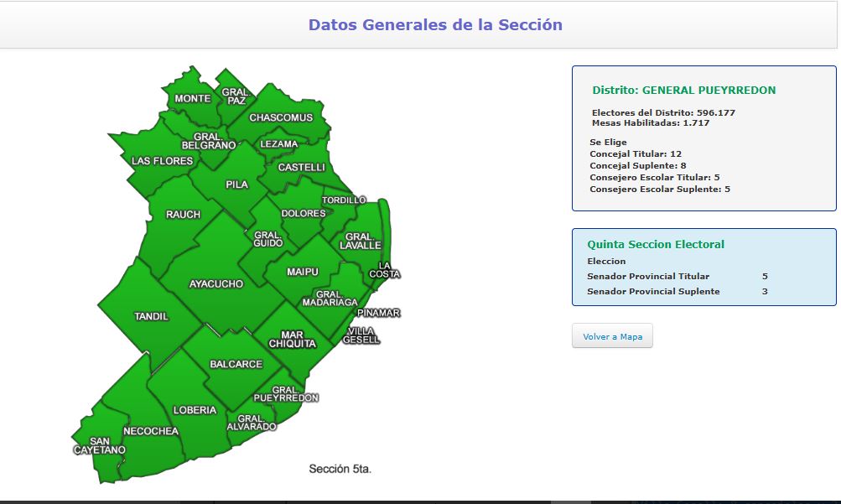Image resolution: width=841 pixels, height=504 pixels.
Task: Select the Gral. Guido district
Action: point(267,239)
